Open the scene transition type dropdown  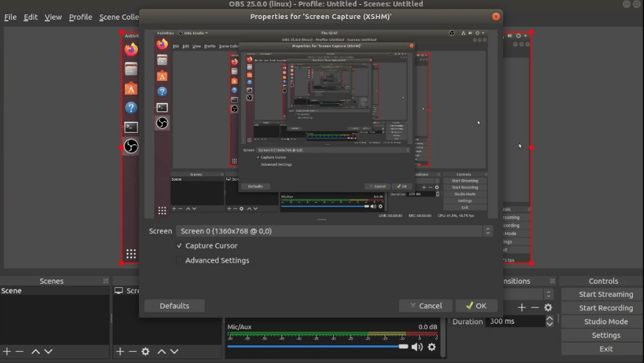(x=528, y=294)
